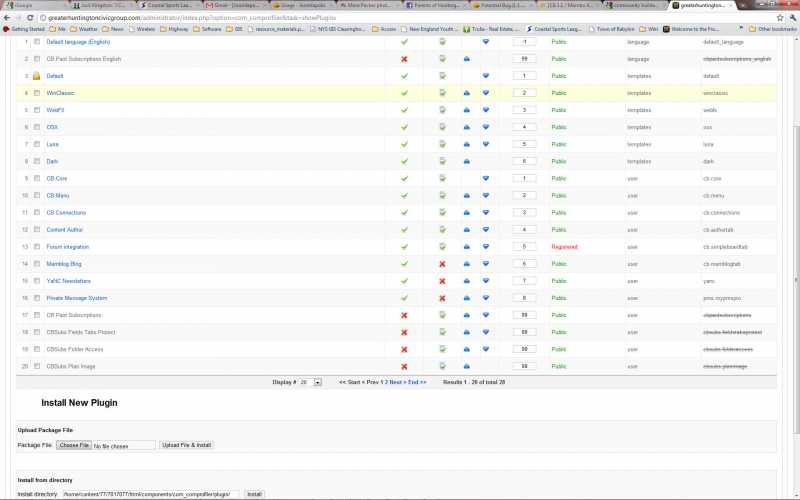Open the CB Connections plugin link
The height and width of the screenshot is (500, 800).
66,213
